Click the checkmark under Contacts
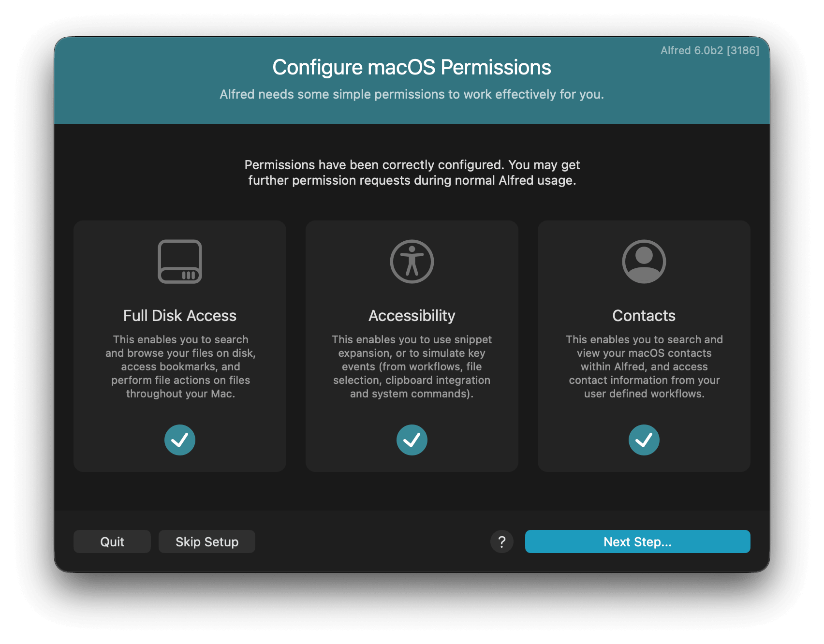The width and height of the screenshot is (824, 644). coord(644,440)
